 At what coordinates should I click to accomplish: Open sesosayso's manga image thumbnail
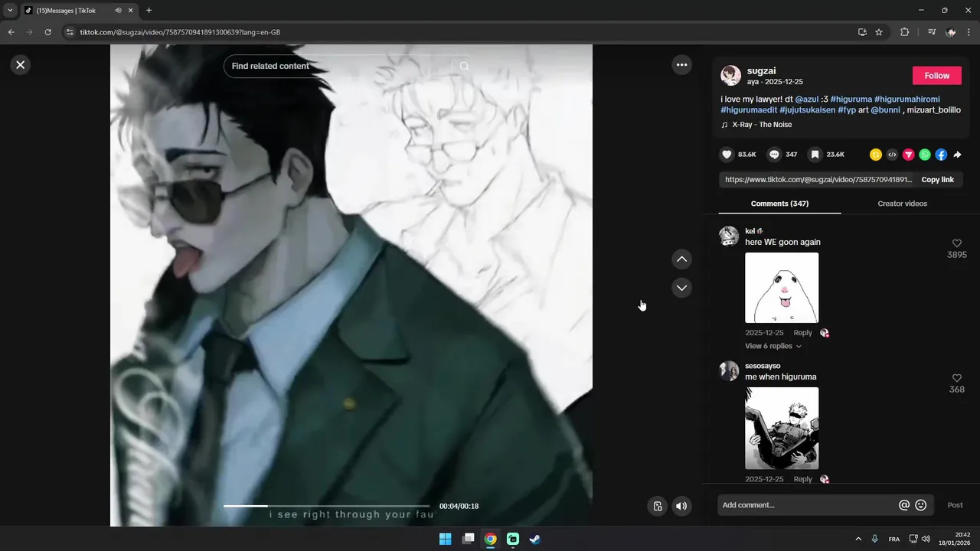point(782,429)
